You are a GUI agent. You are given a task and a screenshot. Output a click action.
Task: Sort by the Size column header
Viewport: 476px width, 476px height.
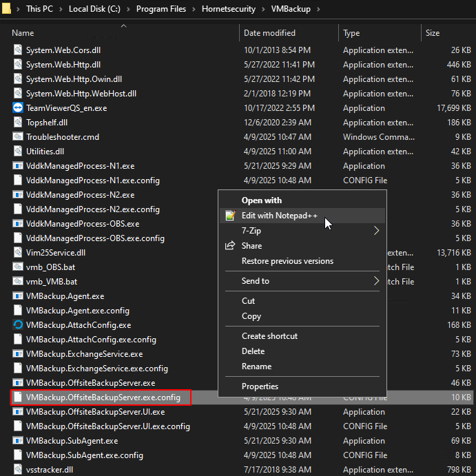(433, 33)
